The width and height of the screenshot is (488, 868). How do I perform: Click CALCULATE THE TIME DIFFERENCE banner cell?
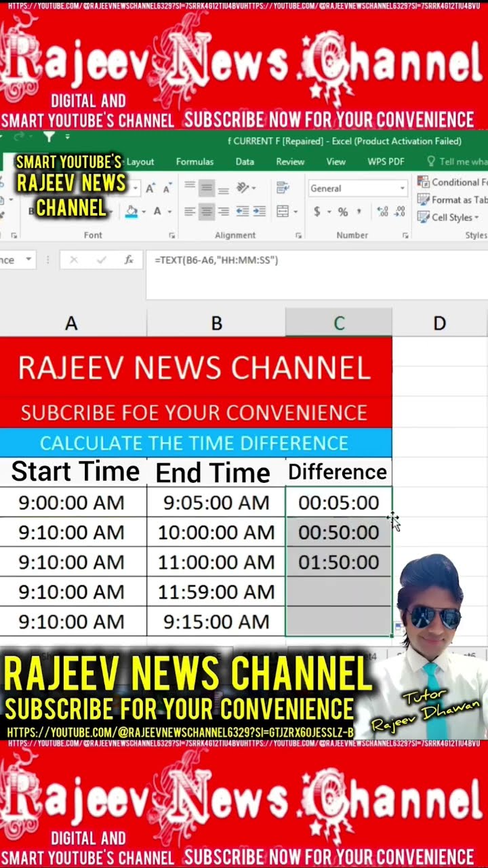click(x=195, y=443)
